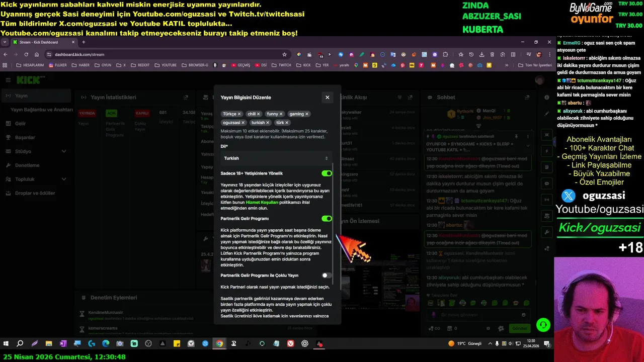
Task: Open the profile avatar in Kick header
Action: coord(539,80)
